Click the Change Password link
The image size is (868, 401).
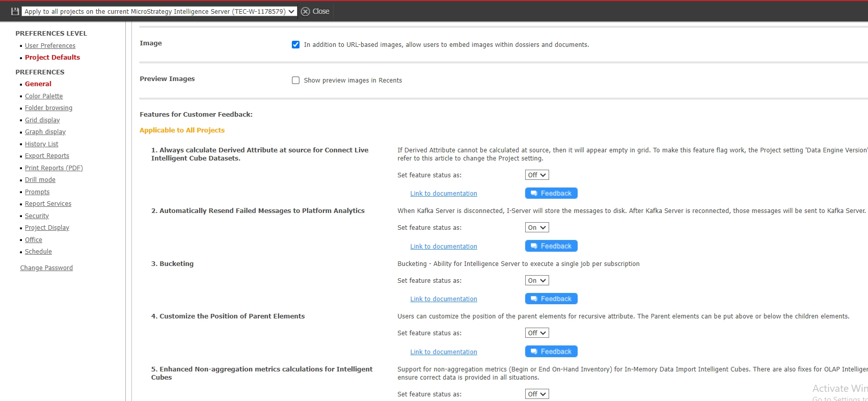click(46, 268)
